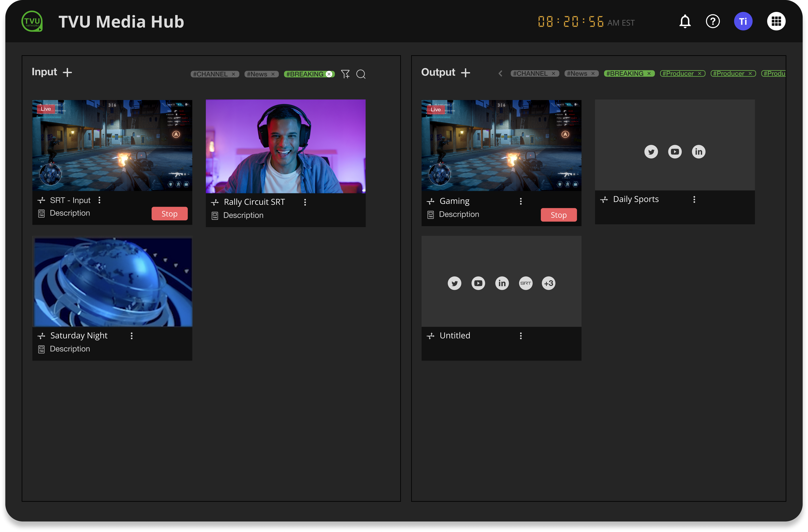Image resolution: width=808 pixels, height=532 pixels.
Task: Click YouTube icon on Untitled card
Action: (x=478, y=283)
